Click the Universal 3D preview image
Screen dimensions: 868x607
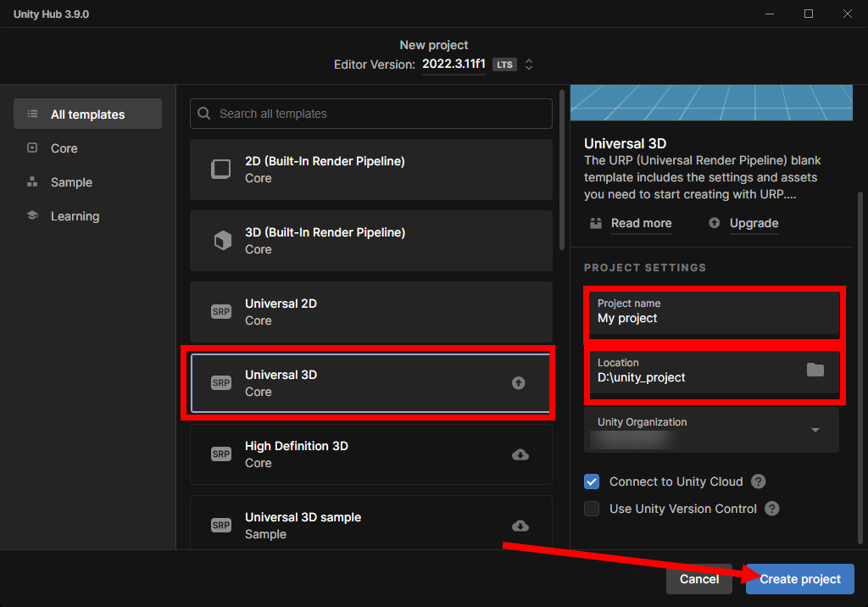point(711,103)
